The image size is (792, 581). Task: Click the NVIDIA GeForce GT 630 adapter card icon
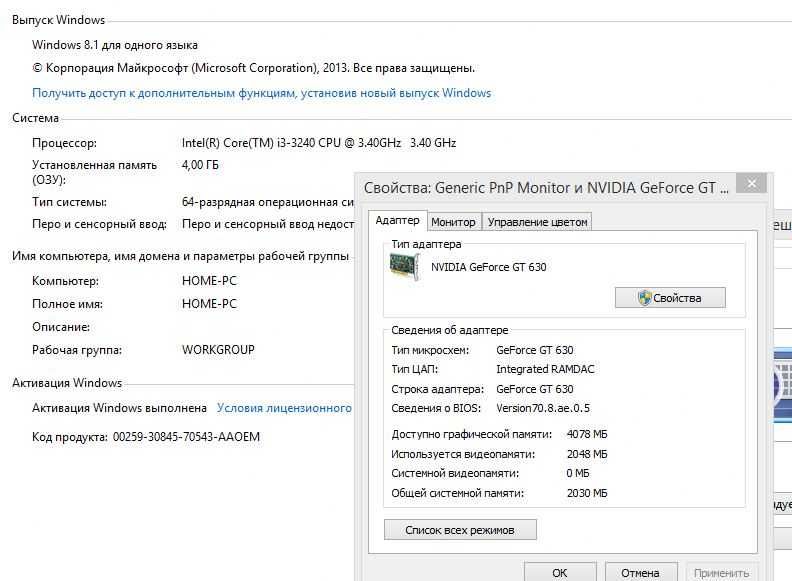pos(405,267)
